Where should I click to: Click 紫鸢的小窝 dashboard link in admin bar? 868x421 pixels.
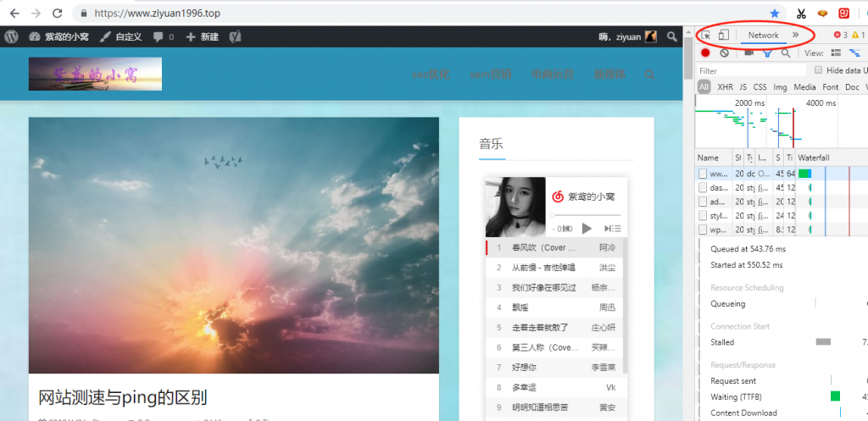[x=58, y=37]
